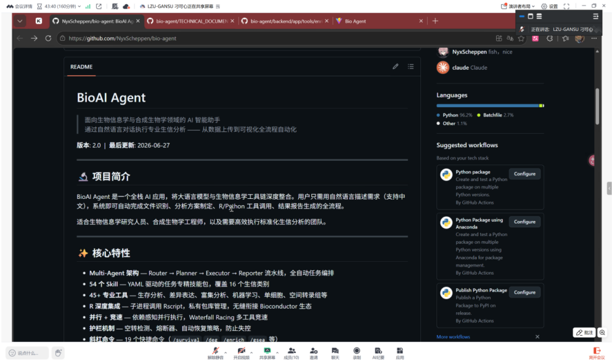This screenshot has height=364, width=612.
Task: Unmute microphone with 解除静音 icon
Action: pyautogui.click(x=216, y=353)
